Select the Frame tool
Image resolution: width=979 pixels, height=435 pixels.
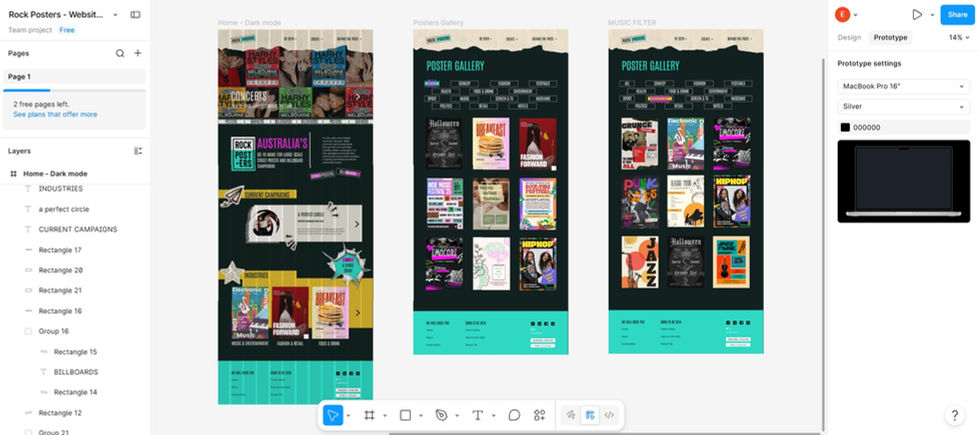369,415
